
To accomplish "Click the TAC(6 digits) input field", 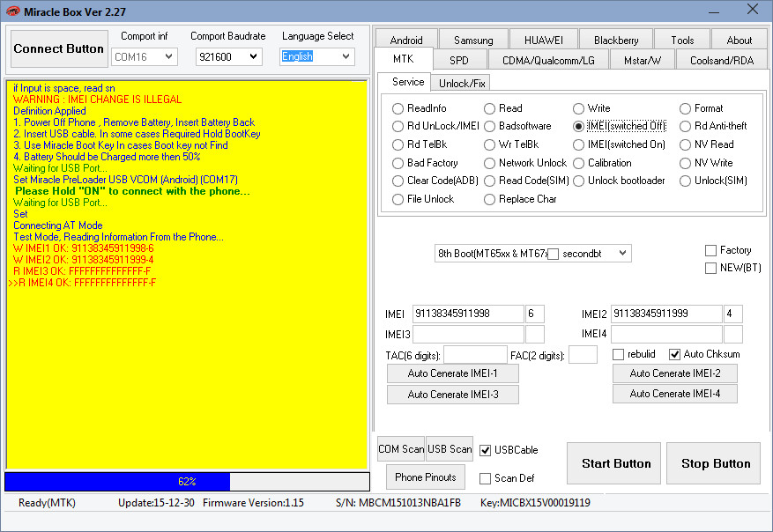I will [475, 355].
